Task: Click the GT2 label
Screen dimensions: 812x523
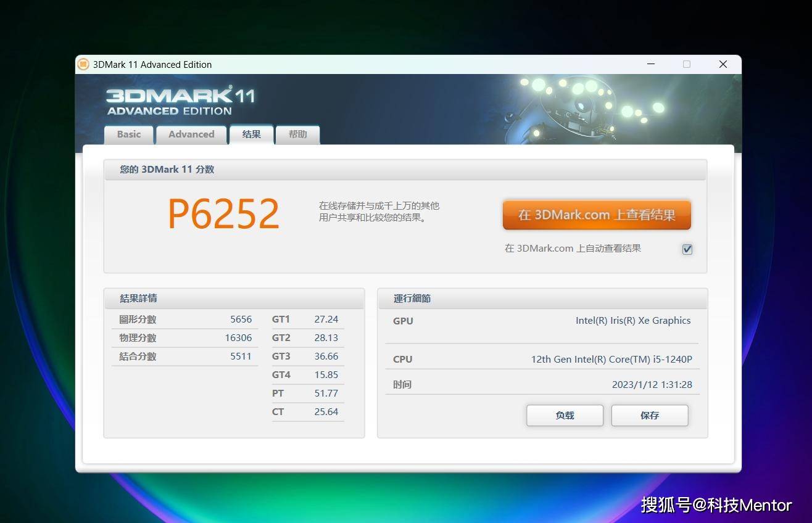Action: click(281, 338)
